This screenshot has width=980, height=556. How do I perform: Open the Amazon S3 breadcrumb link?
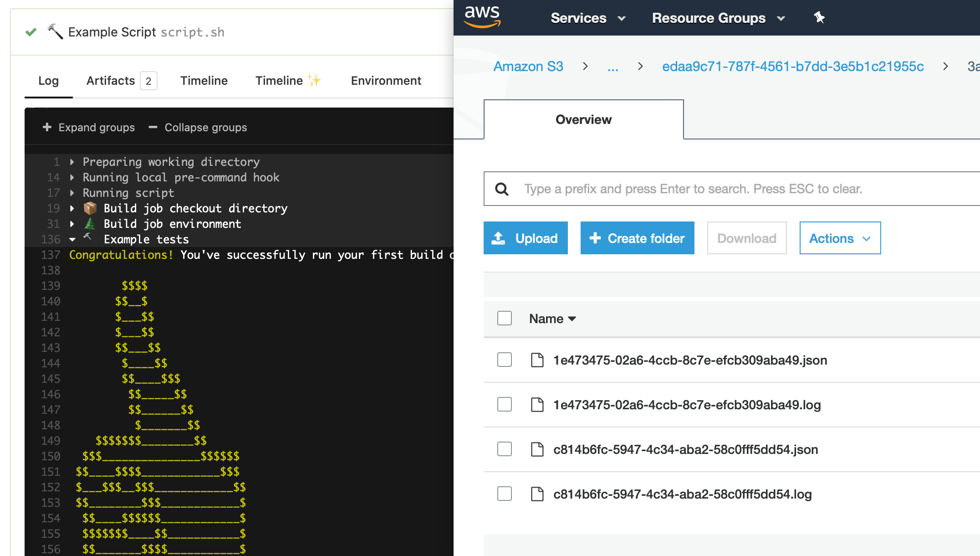pos(528,66)
